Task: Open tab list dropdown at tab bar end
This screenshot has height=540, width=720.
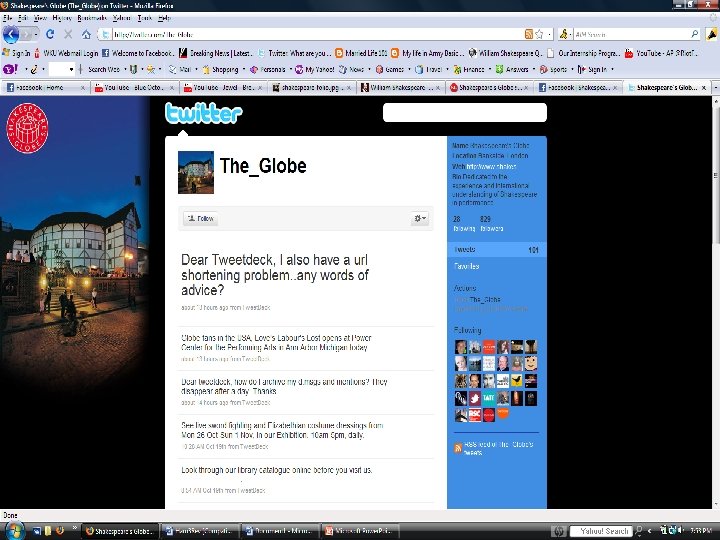Action: click(x=715, y=87)
